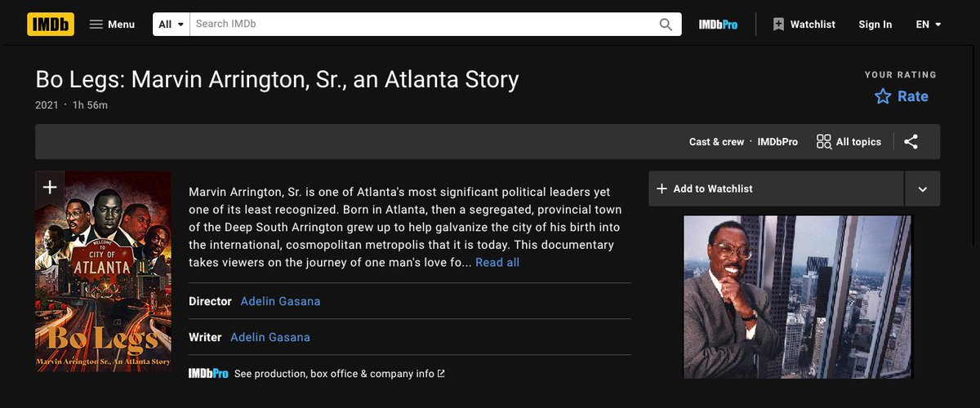
Task: Click the movie title heading
Action: [x=277, y=79]
